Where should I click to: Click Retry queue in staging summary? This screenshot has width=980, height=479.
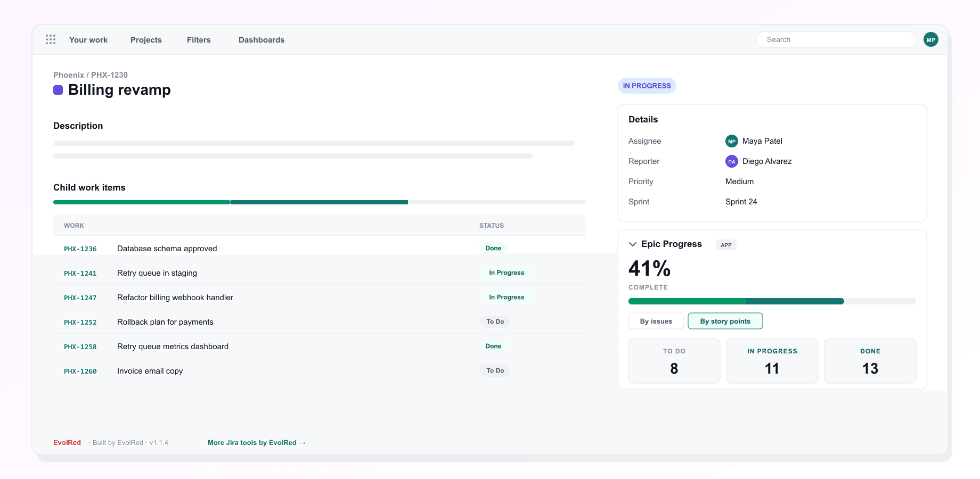(157, 273)
